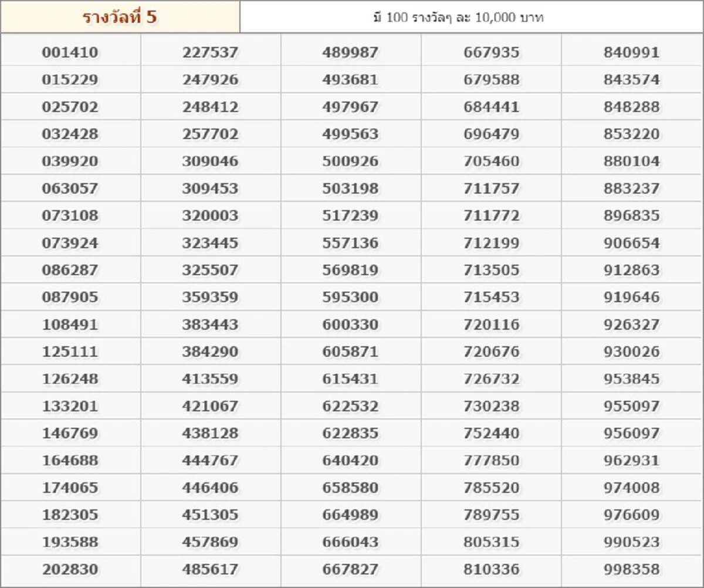This screenshot has height=588, width=704.
Task: Select lottery number 998358
Action: [x=632, y=569]
